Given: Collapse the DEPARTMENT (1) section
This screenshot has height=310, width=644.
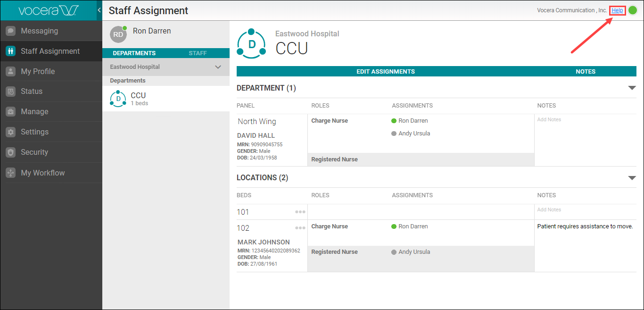Looking at the screenshot, I should coord(632,88).
